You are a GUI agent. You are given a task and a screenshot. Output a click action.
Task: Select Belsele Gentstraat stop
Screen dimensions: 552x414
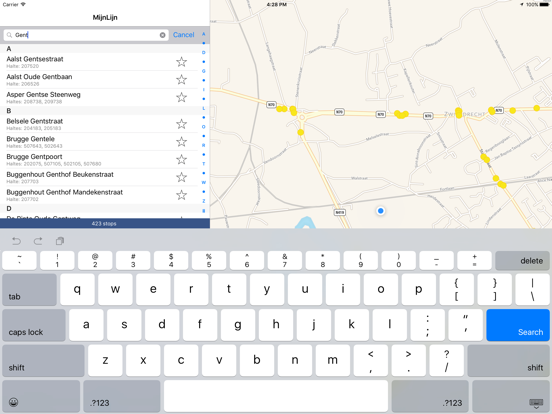(99, 124)
